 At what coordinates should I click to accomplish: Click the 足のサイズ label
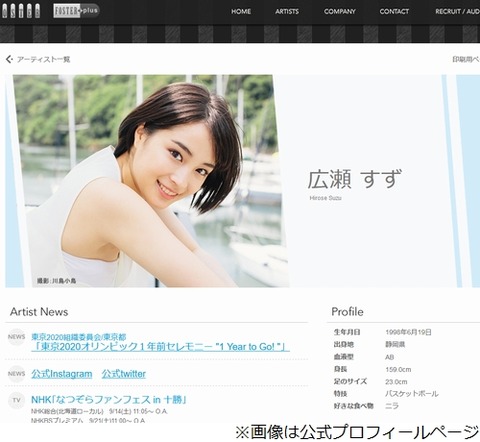[x=350, y=381]
